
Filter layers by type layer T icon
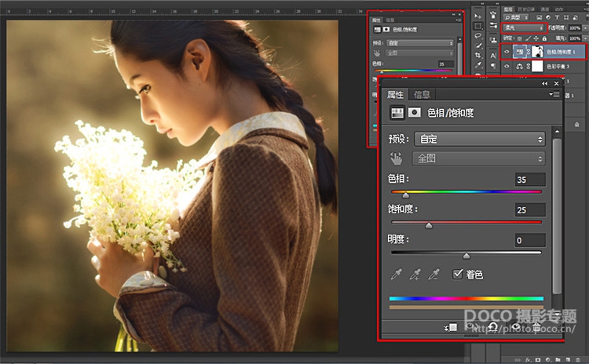coord(557,17)
